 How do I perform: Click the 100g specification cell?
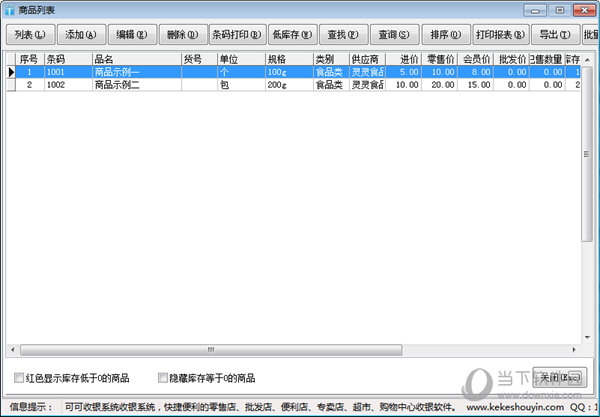[x=289, y=72]
